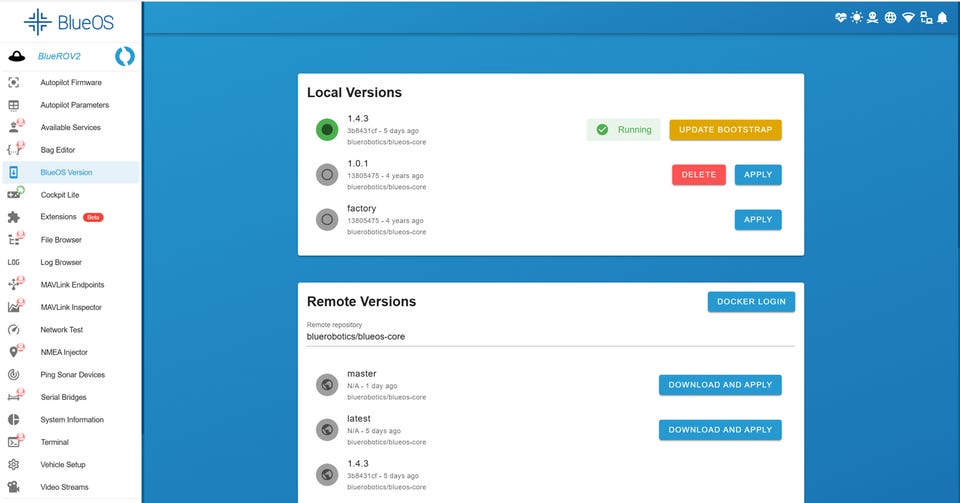Screen dimensions: 960x503
Task: Select the Serial Bridges menu item
Action: pyautogui.click(x=71, y=397)
